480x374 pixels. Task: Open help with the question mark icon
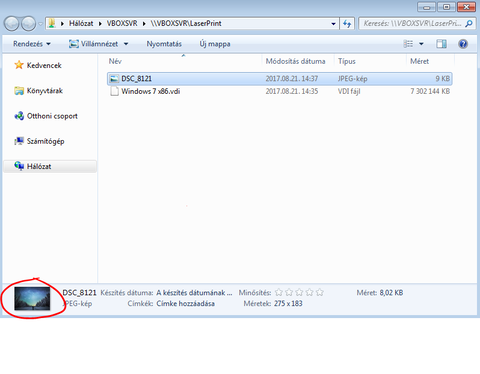coord(463,44)
